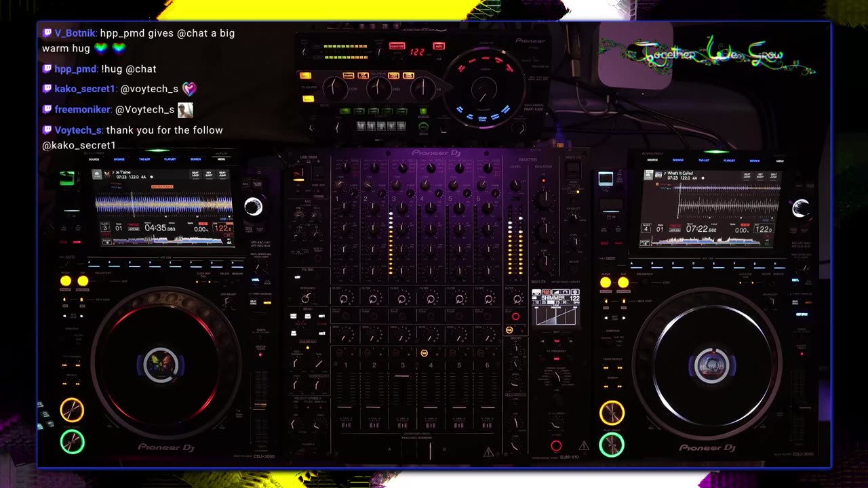Image resolution: width=868 pixels, height=488 pixels.
Task: Click track title "Je T'aime" on left CDJ
Action: [123, 173]
